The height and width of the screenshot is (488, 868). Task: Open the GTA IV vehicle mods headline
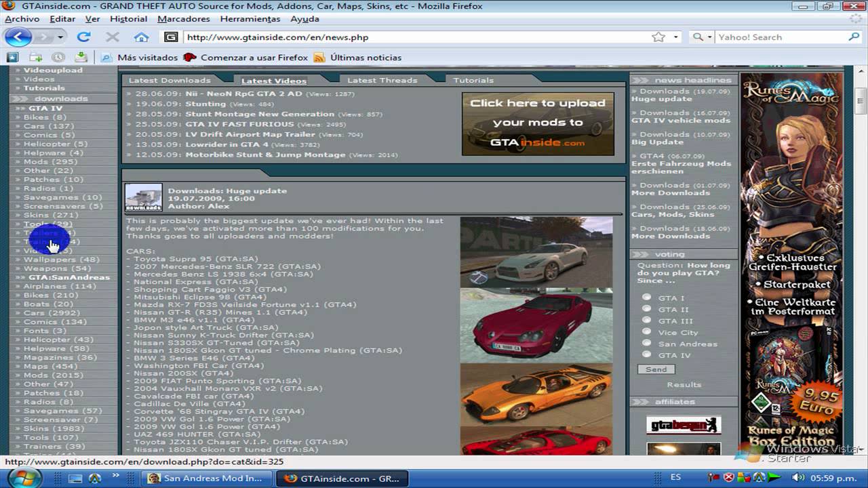pos(681,121)
